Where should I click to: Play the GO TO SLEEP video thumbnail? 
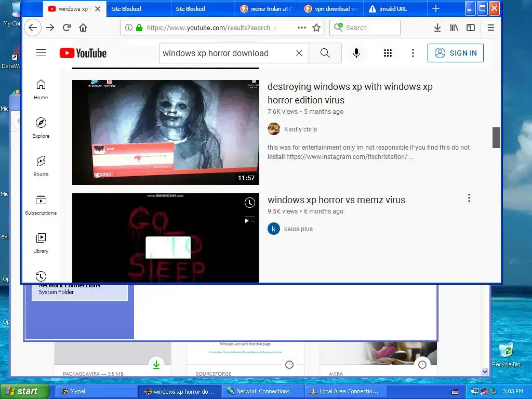coord(166,237)
